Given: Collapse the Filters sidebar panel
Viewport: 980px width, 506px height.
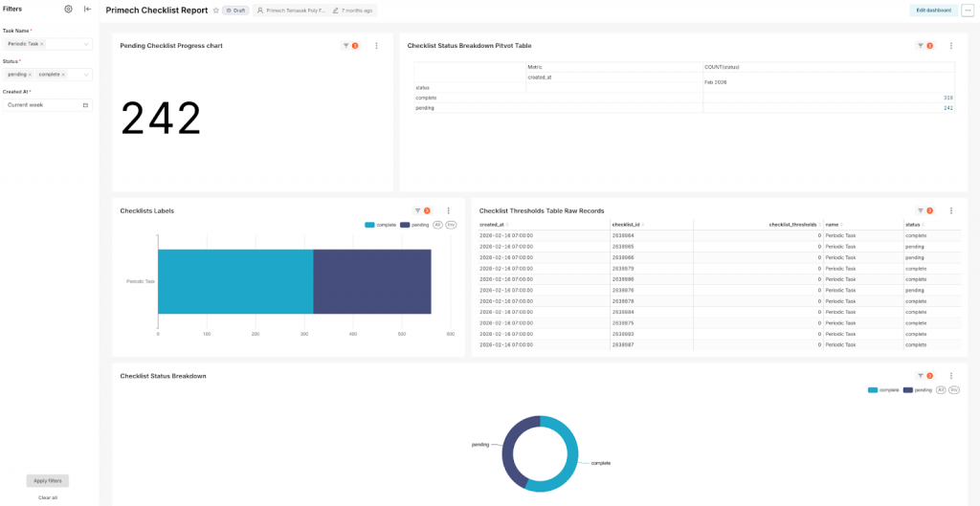Looking at the screenshot, I should (88, 9).
